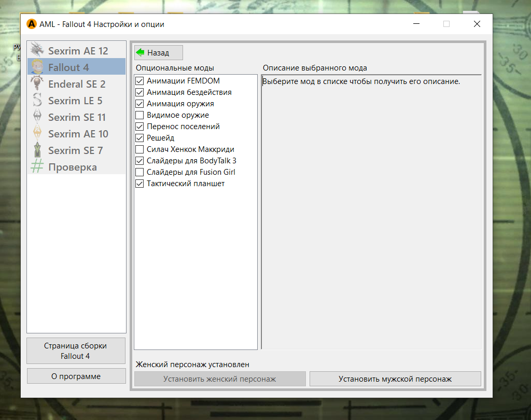
Task: Click the Vault Boy icon for Fallout 4
Action: (x=37, y=67)
